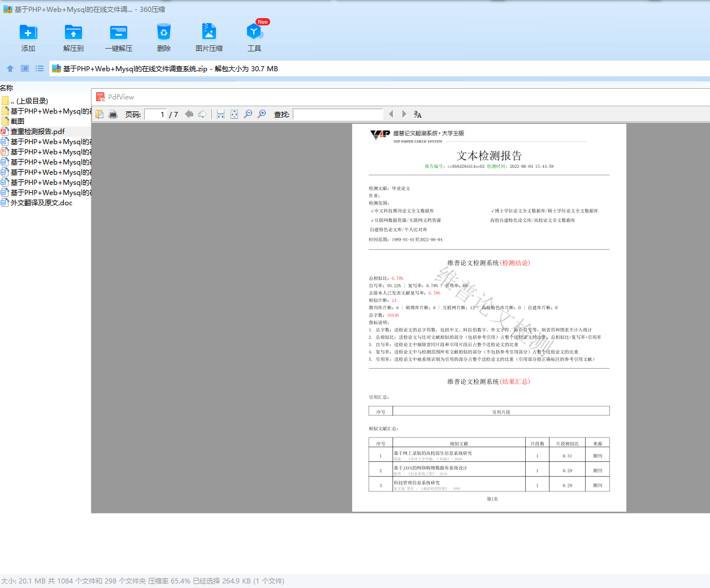
Task: Click the 名称 column header
Action: [x=7, y=88]
